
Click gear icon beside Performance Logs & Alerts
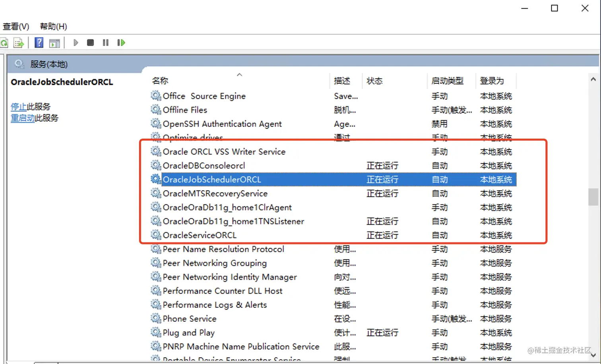(x=156, y=304)
